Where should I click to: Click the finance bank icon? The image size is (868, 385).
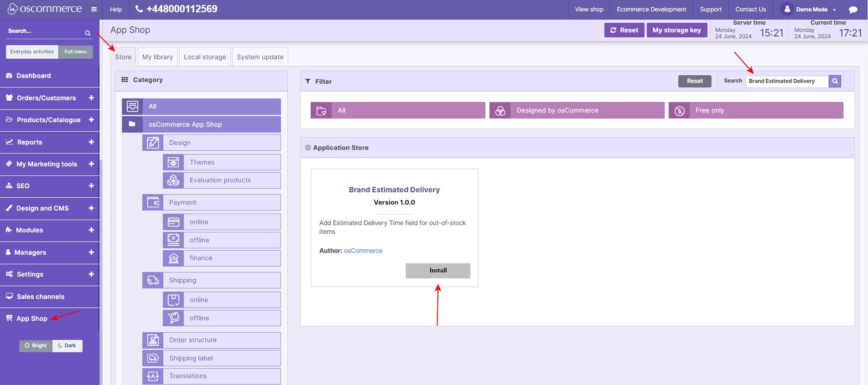(173, 258)
